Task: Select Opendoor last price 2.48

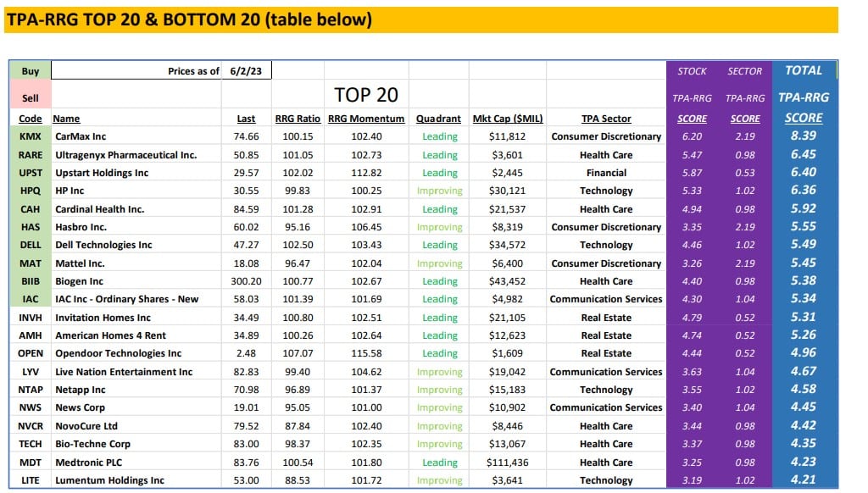Action: 247,353
